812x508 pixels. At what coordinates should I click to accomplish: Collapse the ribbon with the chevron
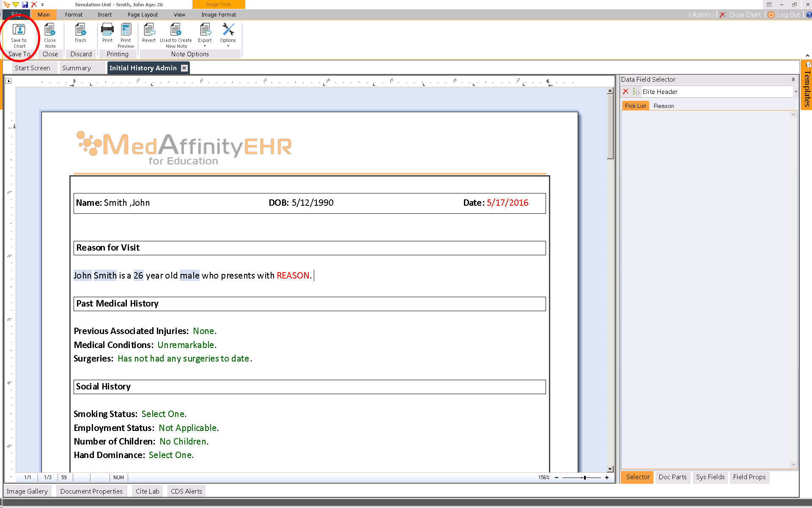tap(807, 55)
